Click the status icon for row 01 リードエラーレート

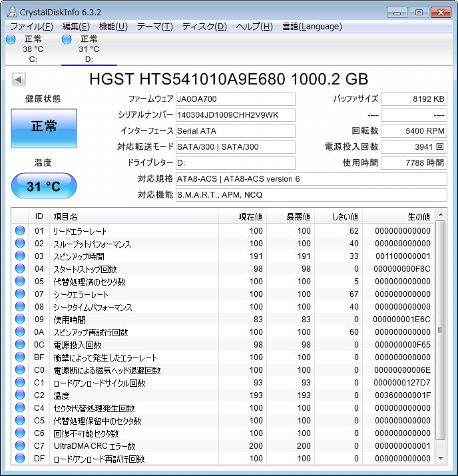click(x=20, y=231)
